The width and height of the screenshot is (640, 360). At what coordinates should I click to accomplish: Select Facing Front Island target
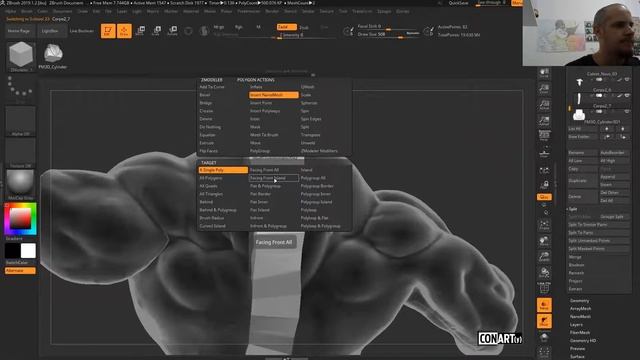click(273, 178)
